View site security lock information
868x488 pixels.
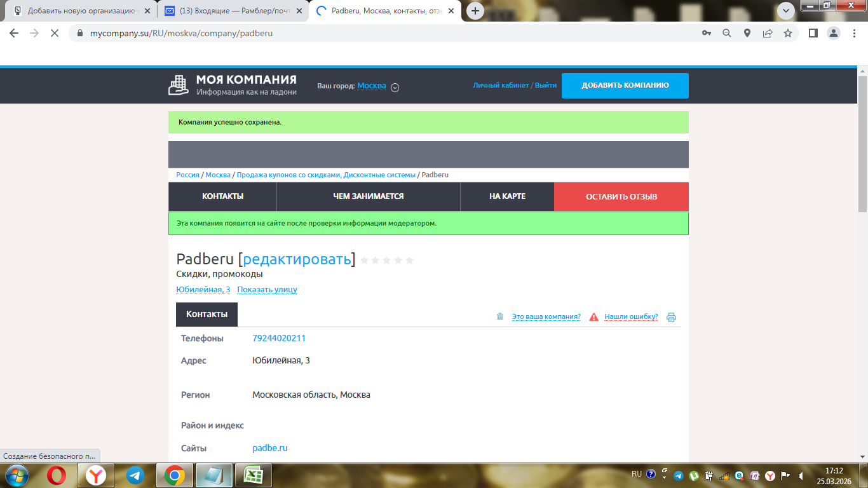click(80, 33)
